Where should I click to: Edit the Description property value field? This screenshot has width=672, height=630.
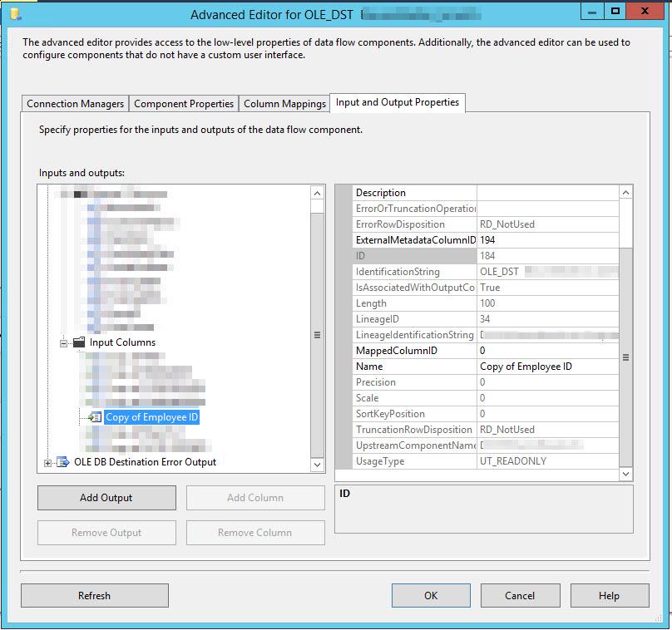tap(548, 193)
